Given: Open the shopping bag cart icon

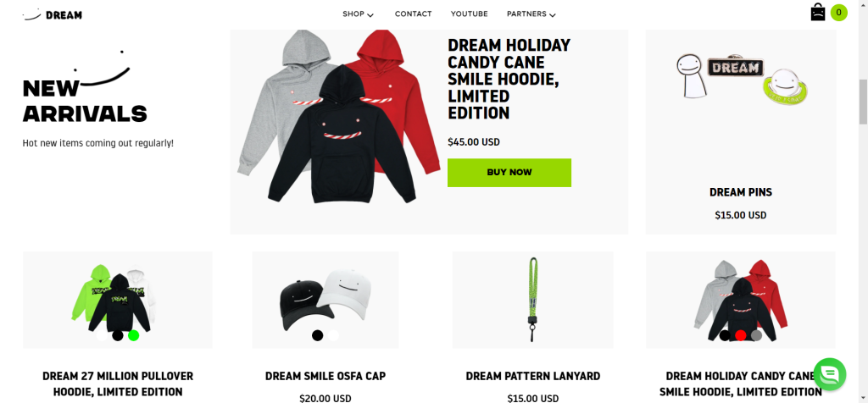Looking at the screenshot, I should pyautogui.click(x=818, y=12).
